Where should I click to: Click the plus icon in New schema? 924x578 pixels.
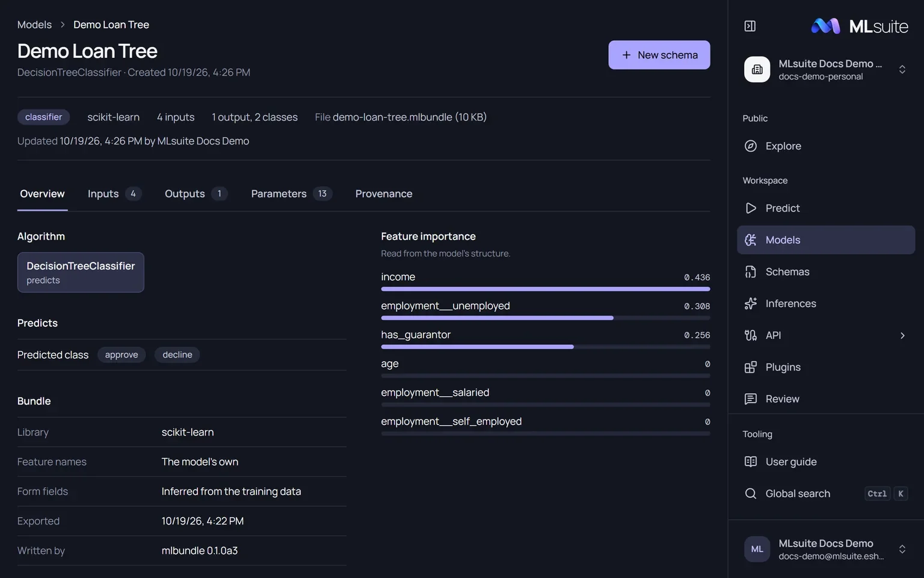coord(626,55)
